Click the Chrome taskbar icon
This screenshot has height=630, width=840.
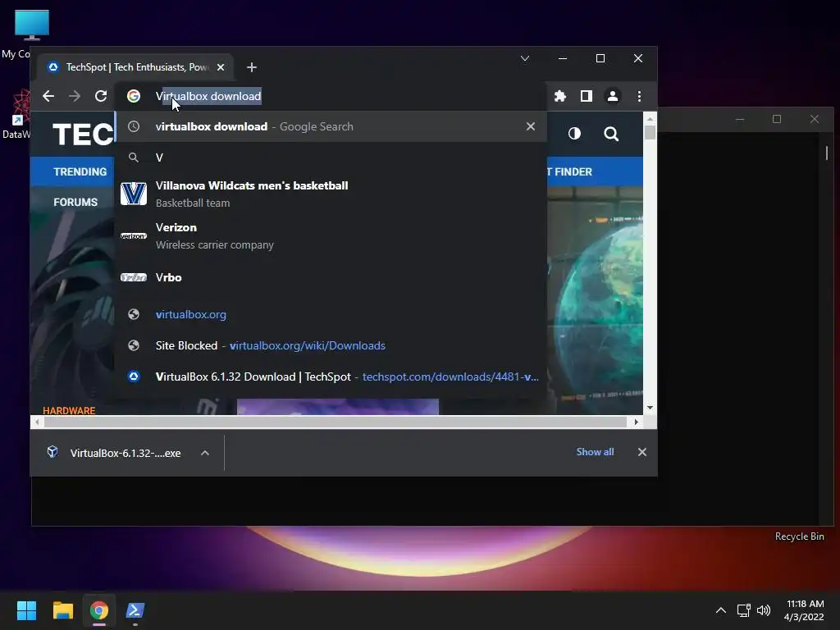tap(99, 610)
